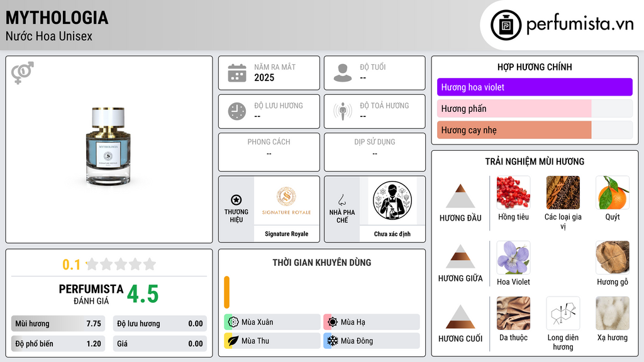Select the Mùa Xuân season item
This screenshot has height=362, width=644.
click(x=272, y=322)
